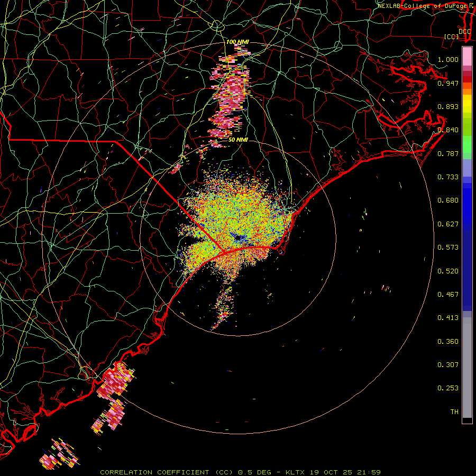Image resolution: width=476 pixels, height=476 pixels.
Task: Click the 0.573 scale value
Action: (x=448, y=247)
